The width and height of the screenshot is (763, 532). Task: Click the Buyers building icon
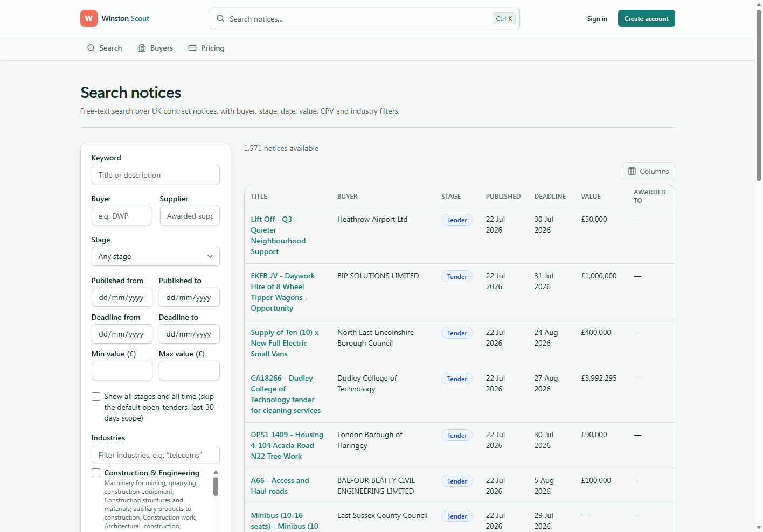[x=142, y=48]
